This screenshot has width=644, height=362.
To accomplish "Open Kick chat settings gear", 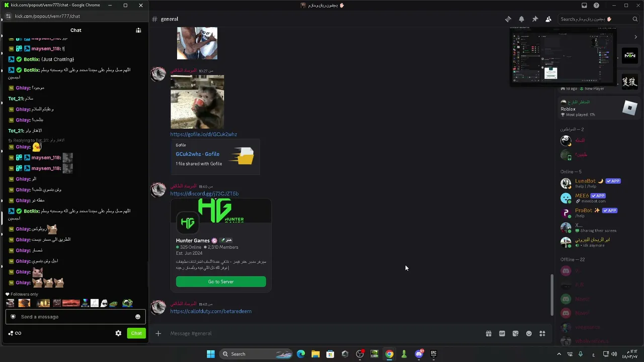I will [118, 333].
